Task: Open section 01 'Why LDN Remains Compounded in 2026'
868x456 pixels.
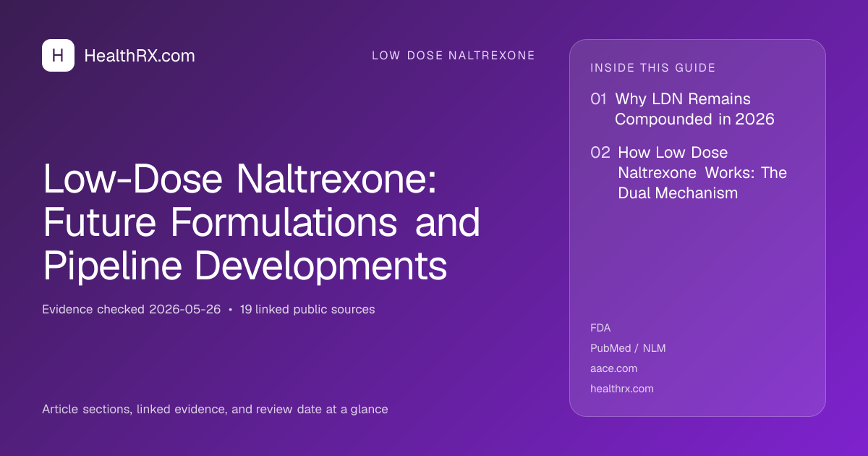Action: pyautogui.click(x=683, y=109)
